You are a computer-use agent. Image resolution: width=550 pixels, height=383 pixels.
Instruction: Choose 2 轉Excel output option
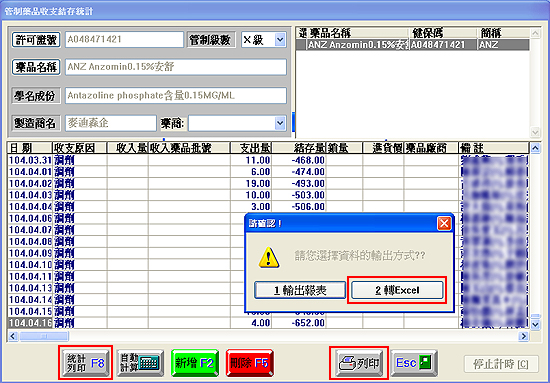click(x=397, y=290)
